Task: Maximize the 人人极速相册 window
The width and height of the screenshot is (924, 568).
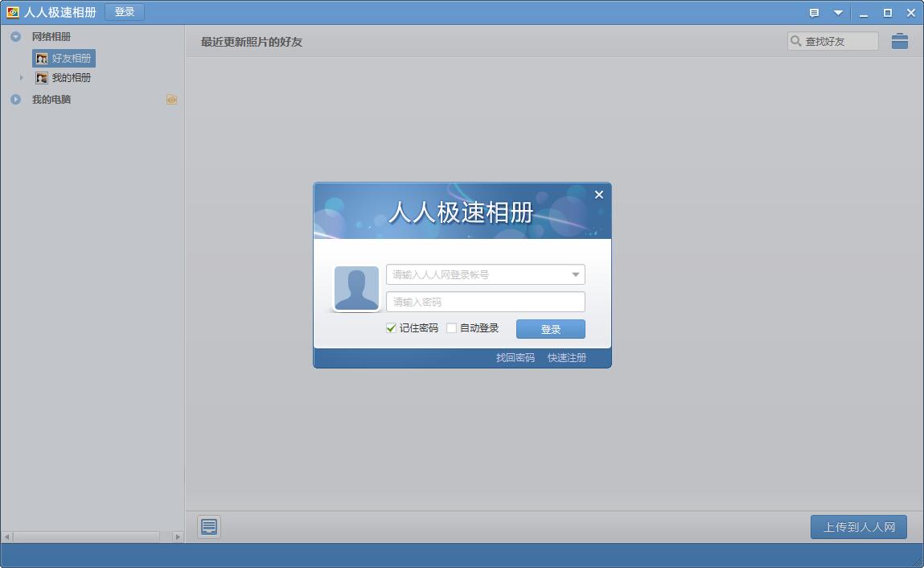Action: (x=888, y=13)
